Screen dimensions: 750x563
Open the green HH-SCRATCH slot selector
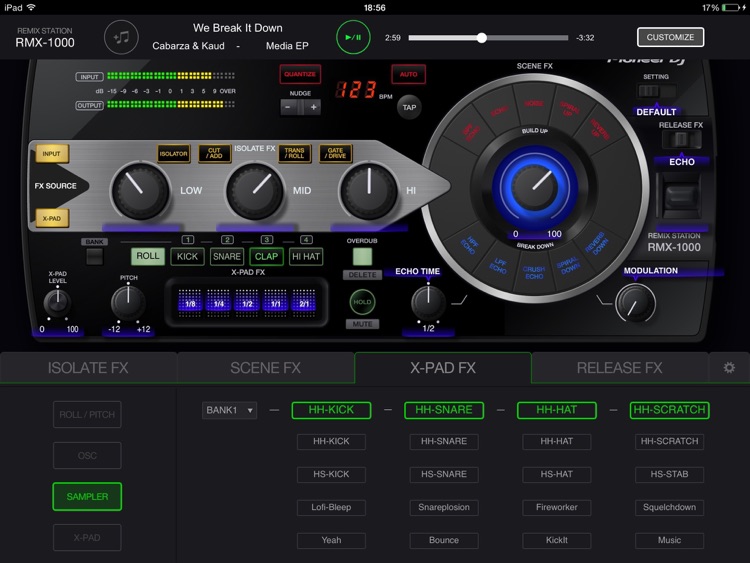click(669, 410)
